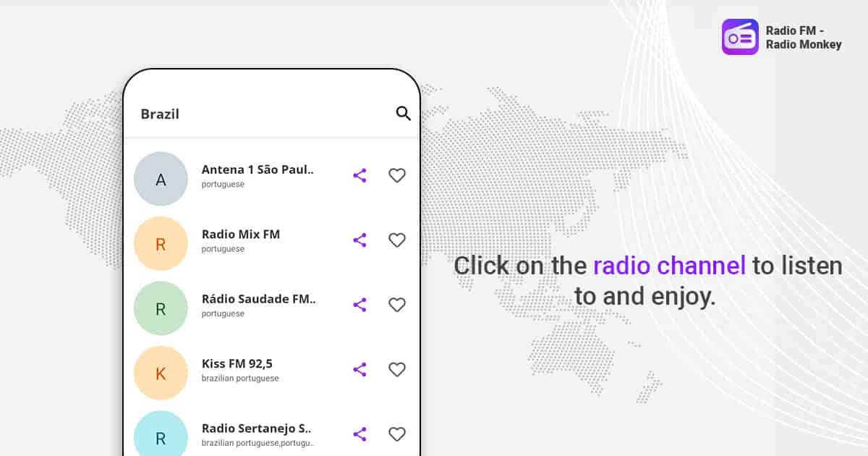Heart the Radio Sertanejo station
This screenshot has height=456, width=868.
click(397, 434)
